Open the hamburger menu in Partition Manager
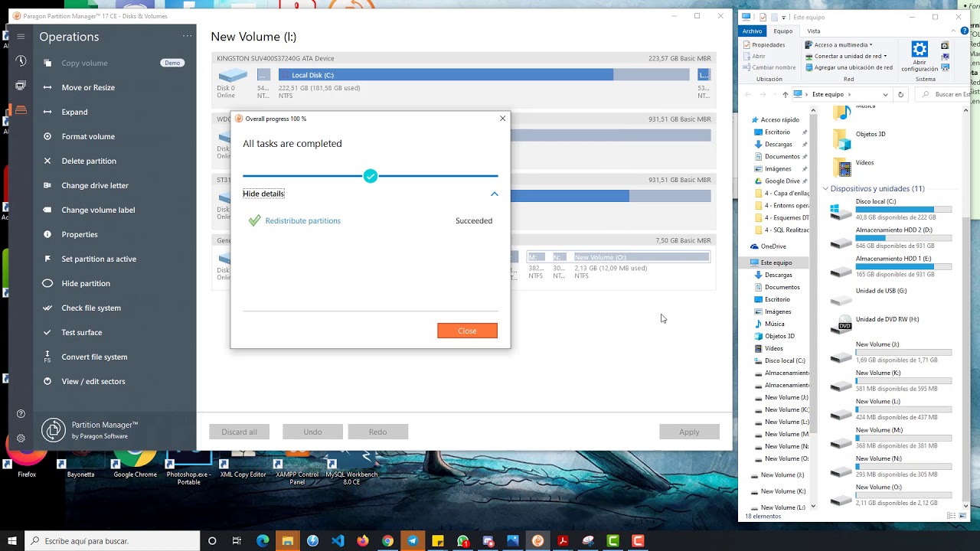The width and height of the screenshot is (980, 551). pos(21,37)
